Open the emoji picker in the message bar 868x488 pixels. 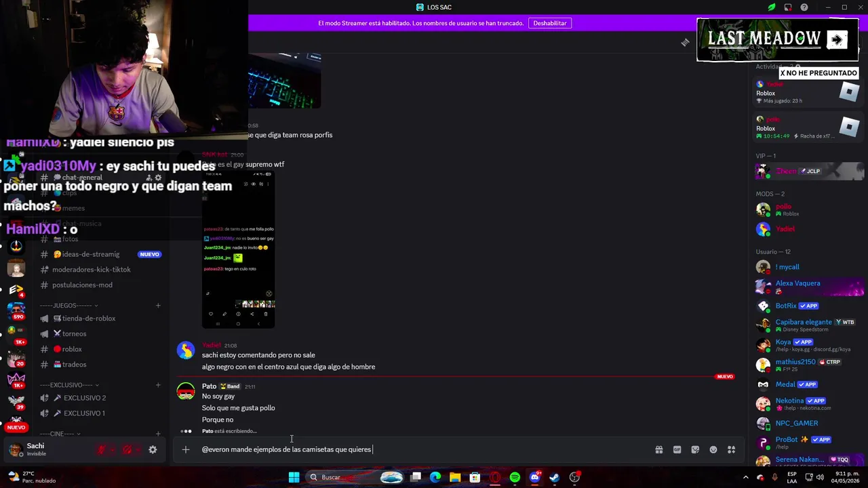tap(713, 449)
